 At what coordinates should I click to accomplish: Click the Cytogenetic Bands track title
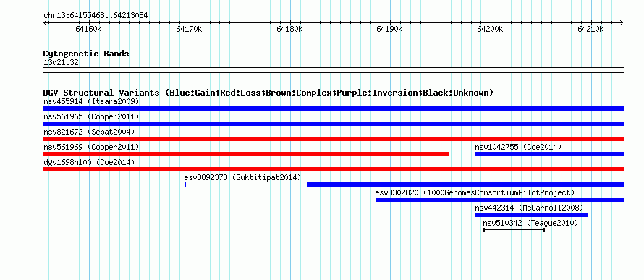pos(86,54)
